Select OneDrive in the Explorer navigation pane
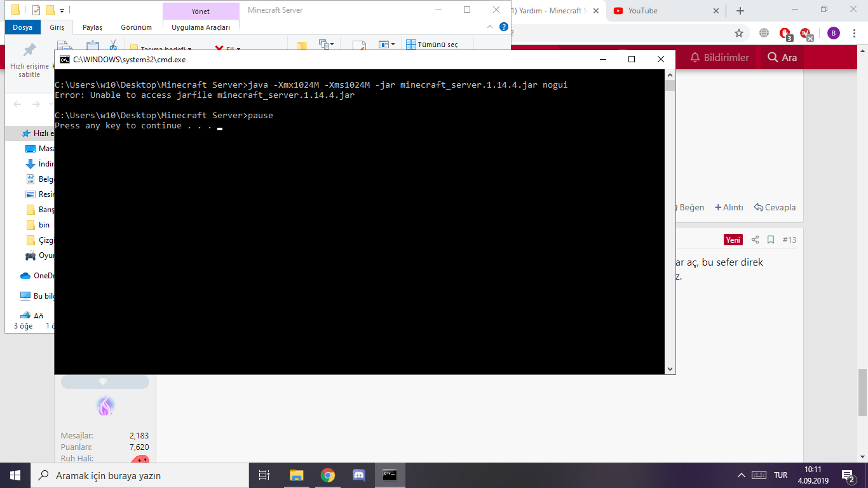Screen dimensions: 868x488 37,276
